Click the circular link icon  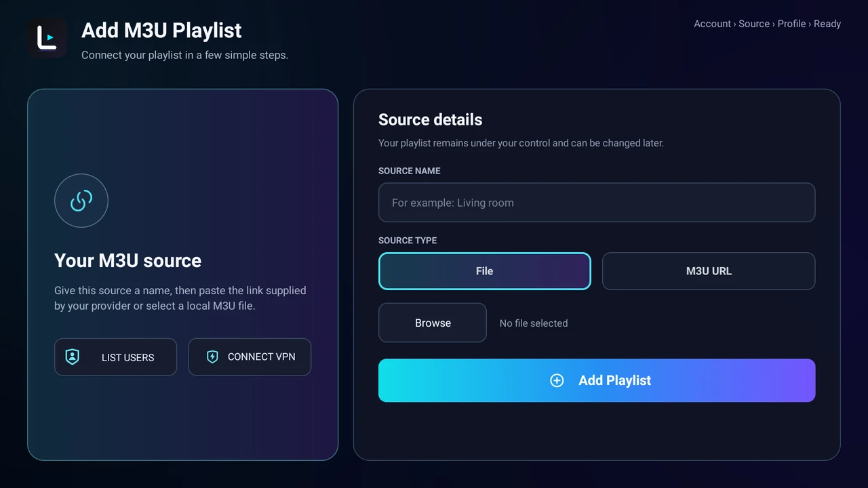coord(81,201)
